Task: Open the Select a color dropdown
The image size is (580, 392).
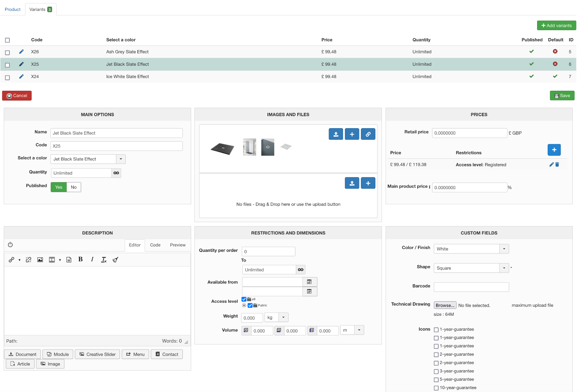Action: [x=121, y=159]
